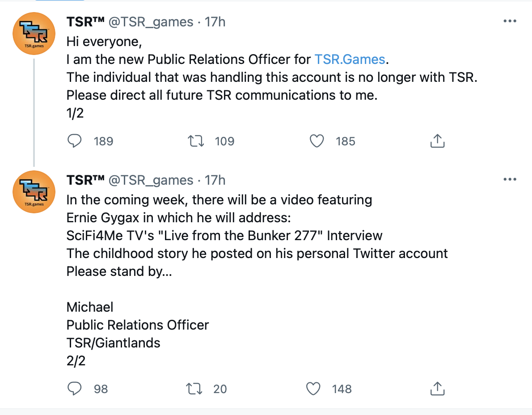Click the TSR™ display name on second tweet

(x=85, y=180)
